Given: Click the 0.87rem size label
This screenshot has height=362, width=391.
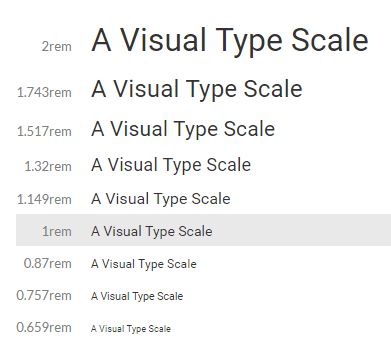Looking at the screenshot, I should (x=48, y=263).
